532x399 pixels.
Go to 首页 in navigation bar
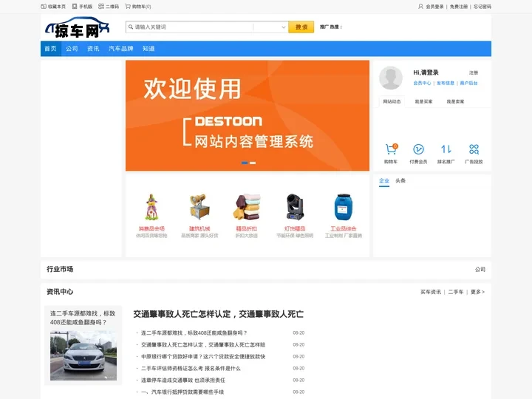click(x=50, y=49)
